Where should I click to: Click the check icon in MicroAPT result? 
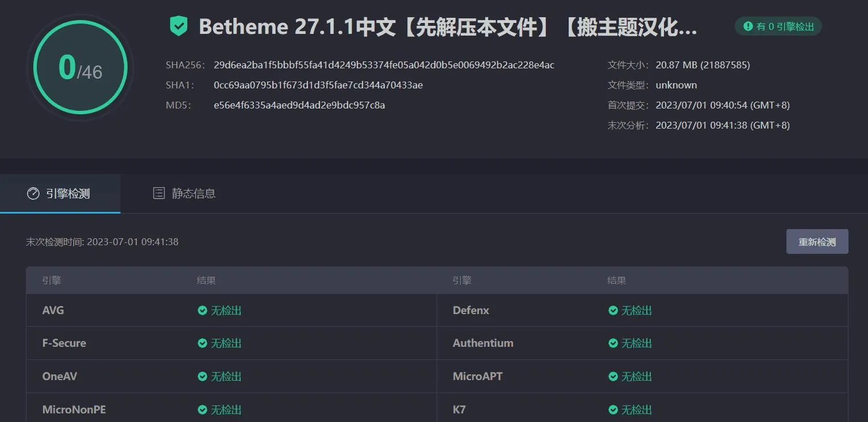[x=613, y=377]
